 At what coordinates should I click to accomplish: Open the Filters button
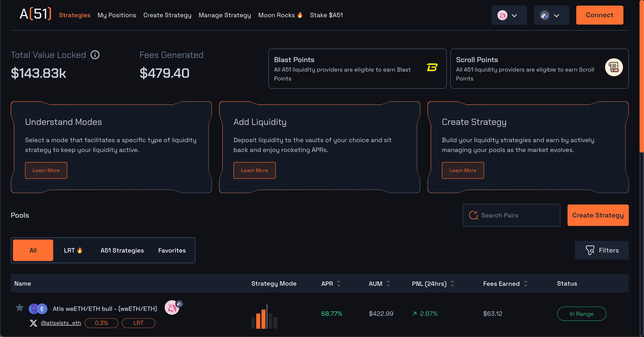point(602,250)
